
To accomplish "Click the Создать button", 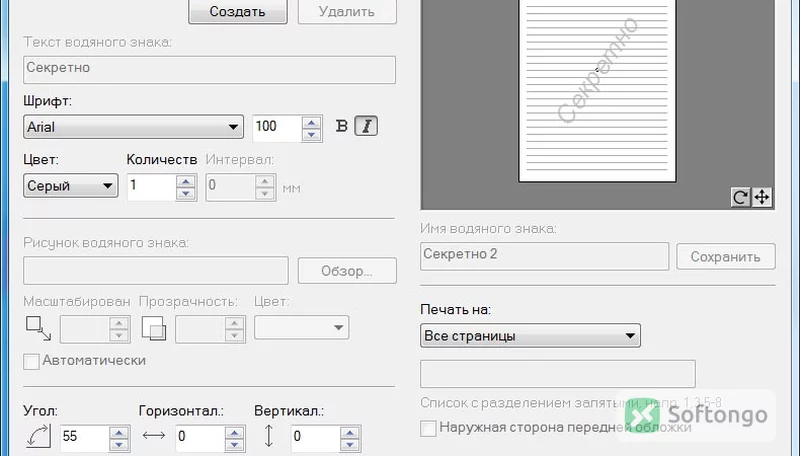I will [x=238, y=11].
